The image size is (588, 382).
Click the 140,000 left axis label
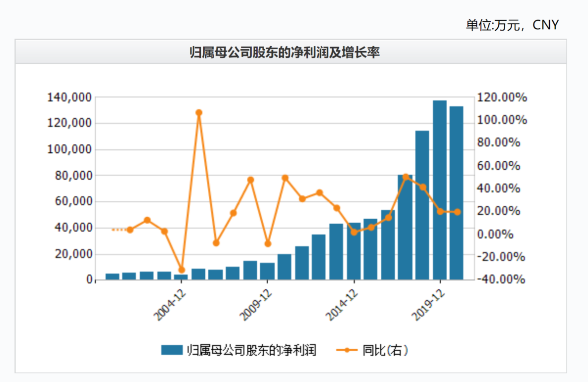click(69, 97)
